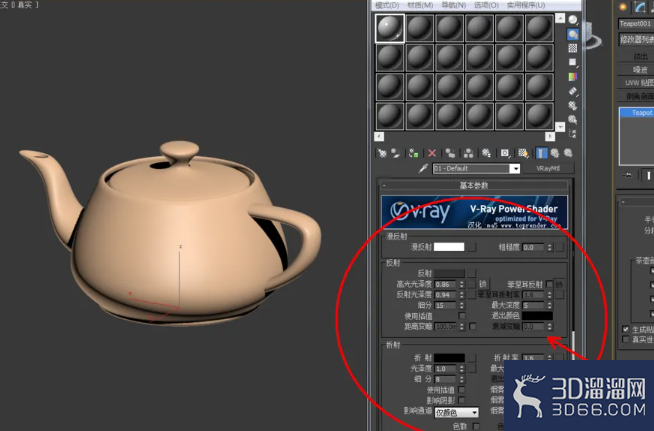Select the first highlighted material sample slot
The image size is (654, 431).
(x=390, y=28)
